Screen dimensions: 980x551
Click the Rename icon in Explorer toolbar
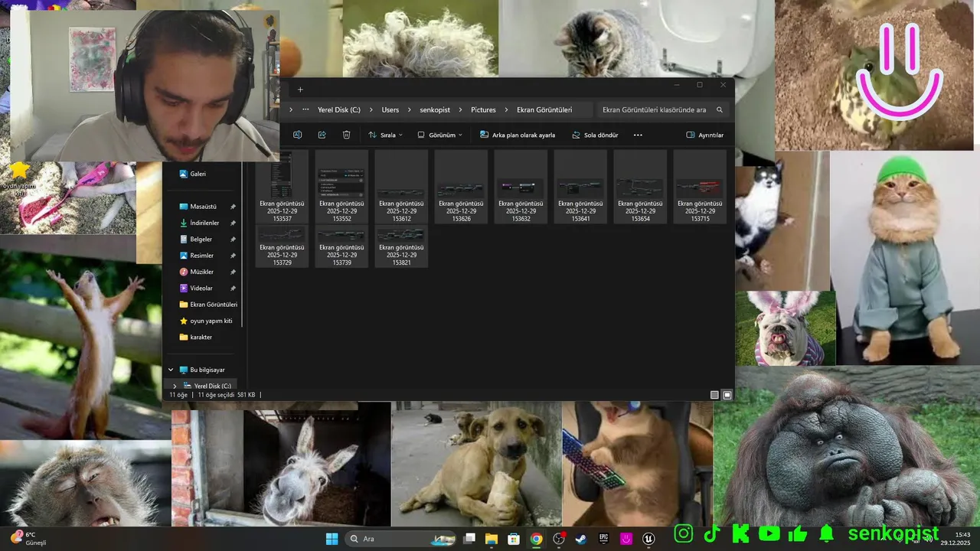[x=297, y=135]
